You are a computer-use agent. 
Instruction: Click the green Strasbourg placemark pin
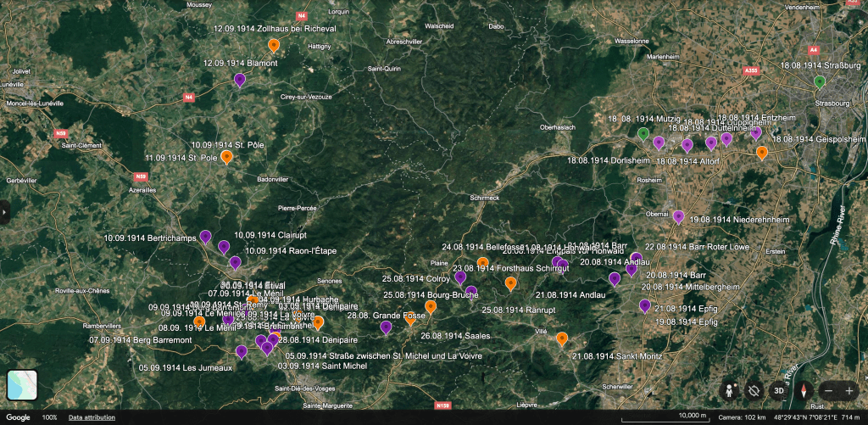(819, 81)
